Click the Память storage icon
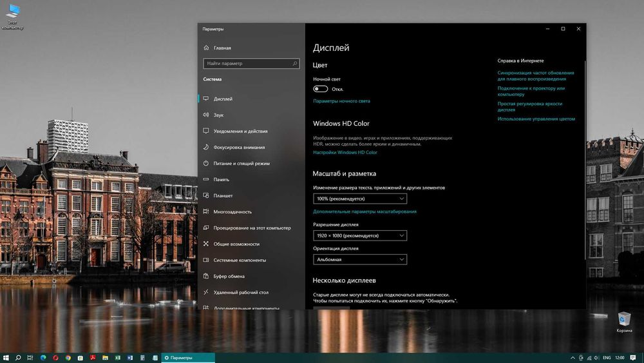This screenshot has height=363, width=644. pos(206,179)
